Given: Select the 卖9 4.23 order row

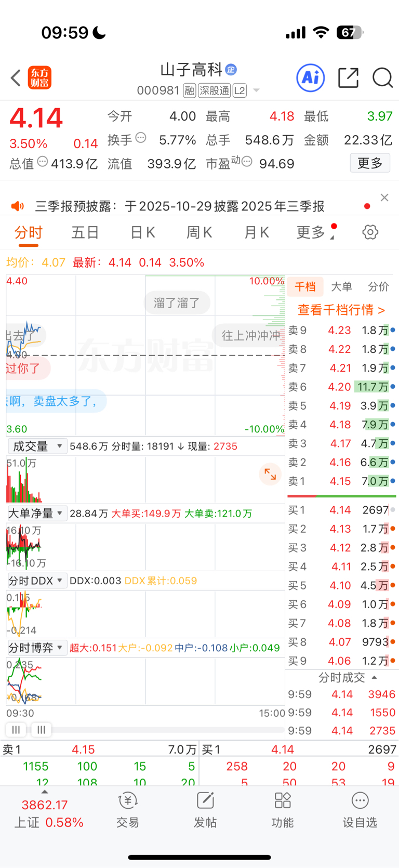Looking at the screenshot, I should pos(341,330).
